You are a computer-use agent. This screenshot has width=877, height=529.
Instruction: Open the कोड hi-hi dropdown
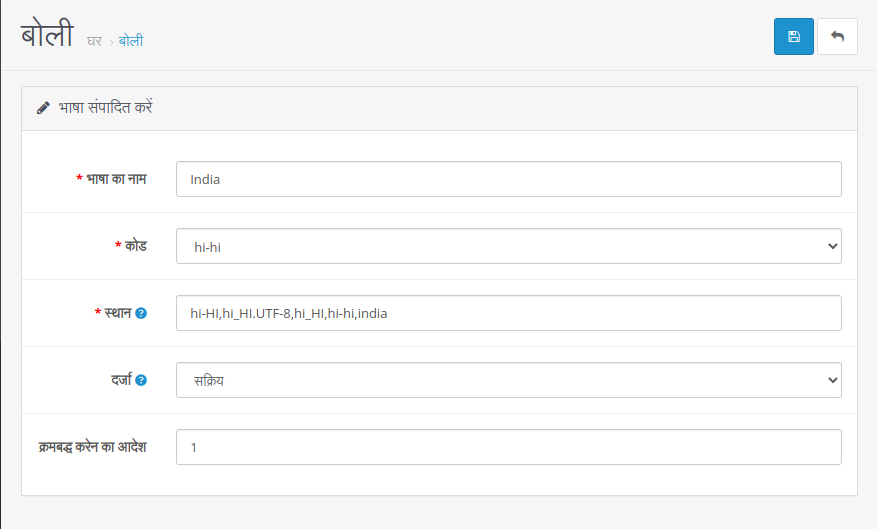pyautogui.click(x=508, y=246)
